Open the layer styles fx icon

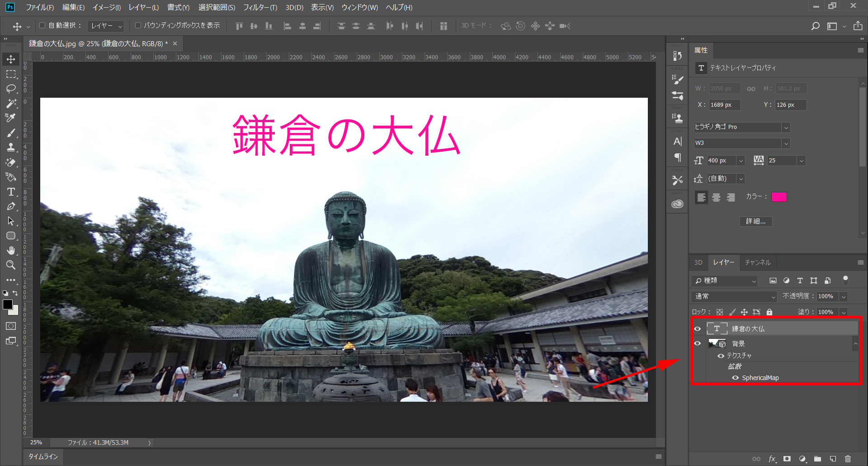pyautogui.click(x=772, y=458)
